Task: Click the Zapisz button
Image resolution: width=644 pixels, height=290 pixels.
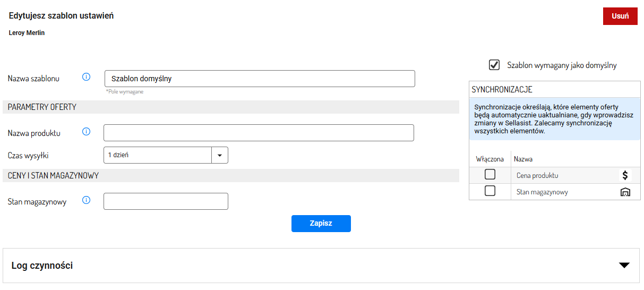Action: tap(321, 224)
